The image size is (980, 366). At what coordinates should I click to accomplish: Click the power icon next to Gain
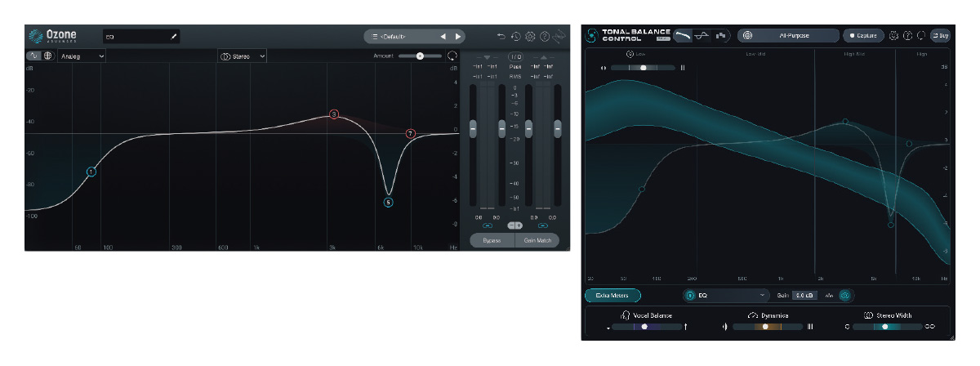845,295
